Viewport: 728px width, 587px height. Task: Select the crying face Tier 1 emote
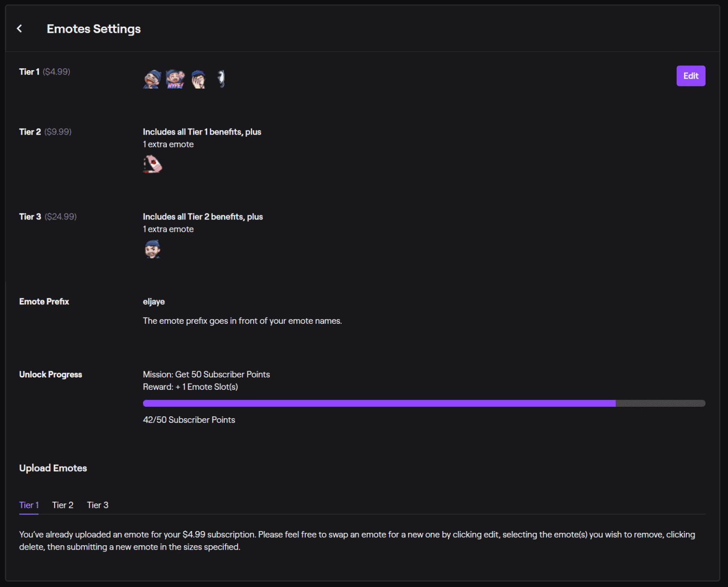pyautogui.click(x=152, y=79)
